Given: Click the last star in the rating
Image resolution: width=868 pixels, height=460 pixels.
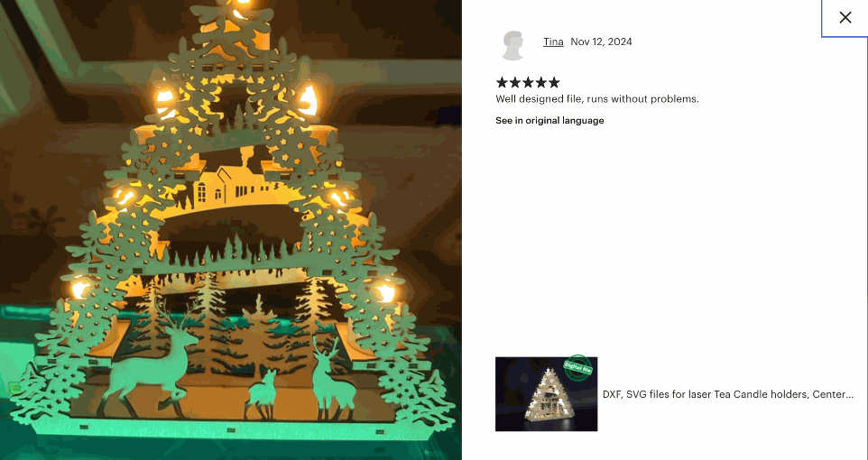Looking at the screenshot, I should (554, 82).
